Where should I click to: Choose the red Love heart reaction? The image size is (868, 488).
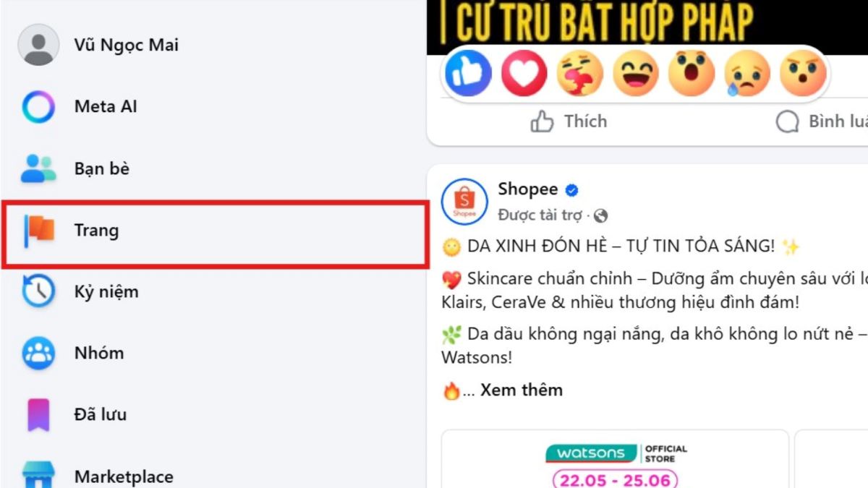524,73
